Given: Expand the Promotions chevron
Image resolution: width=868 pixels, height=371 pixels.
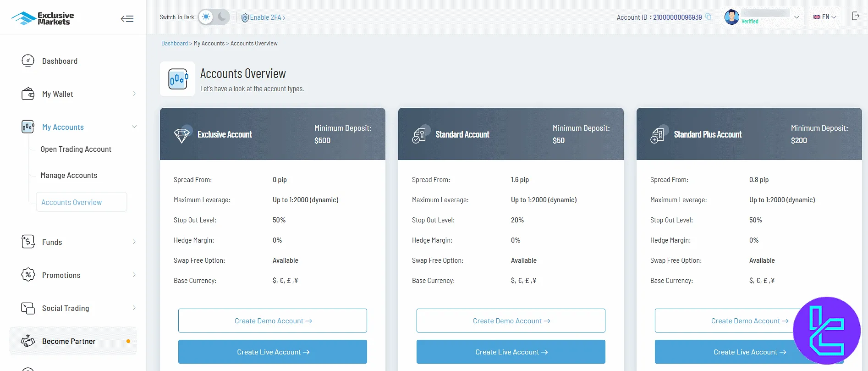Looking at the screenshot, I should 134,275.
